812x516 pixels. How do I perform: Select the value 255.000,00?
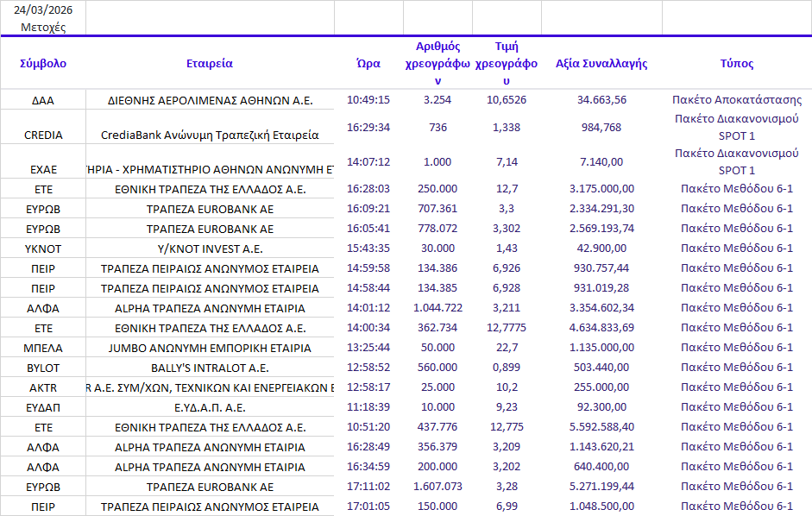[601, 387]
